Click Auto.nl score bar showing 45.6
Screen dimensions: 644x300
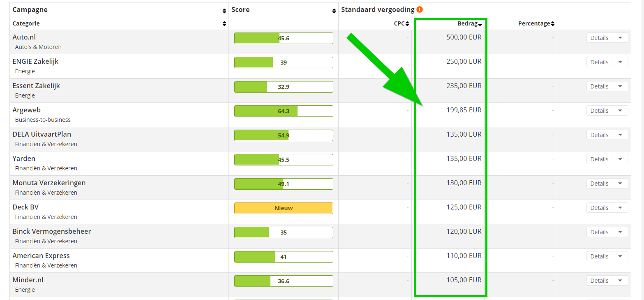point(284,38)
